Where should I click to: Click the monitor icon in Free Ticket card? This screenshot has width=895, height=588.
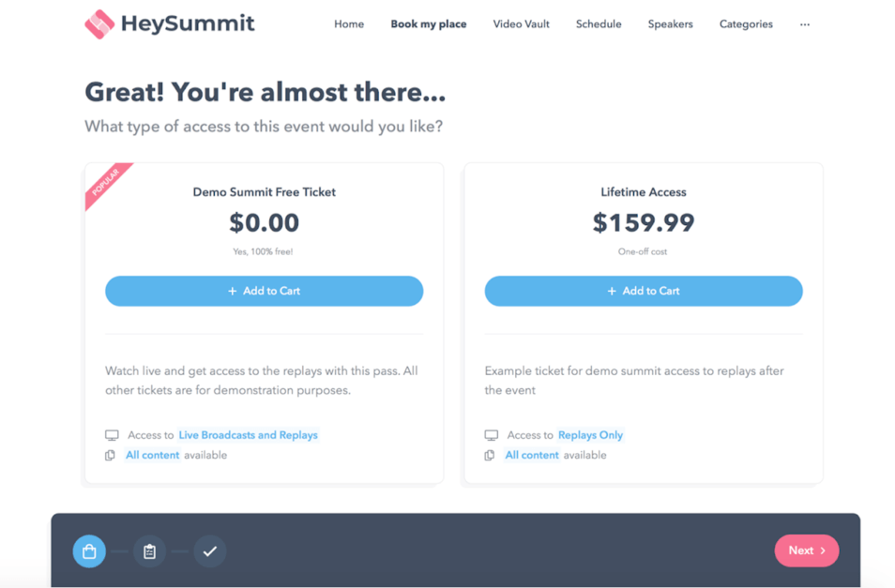coord(112,435)
